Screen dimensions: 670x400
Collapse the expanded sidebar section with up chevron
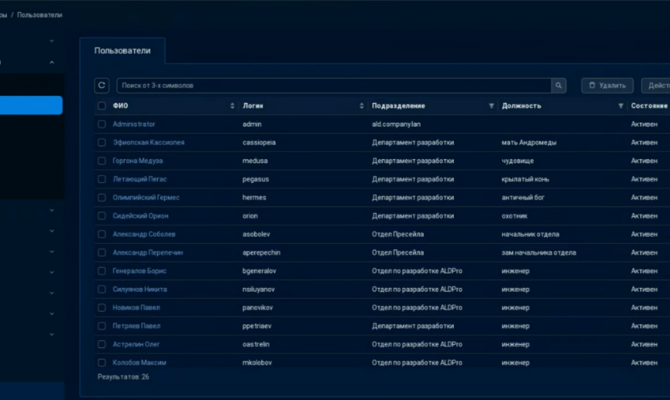[x=52, y=62]
